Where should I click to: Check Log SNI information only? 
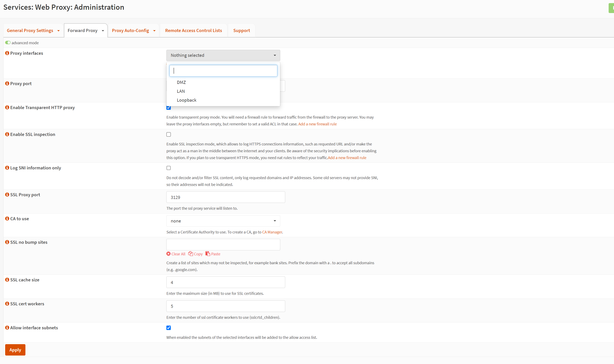coord(168,168)
